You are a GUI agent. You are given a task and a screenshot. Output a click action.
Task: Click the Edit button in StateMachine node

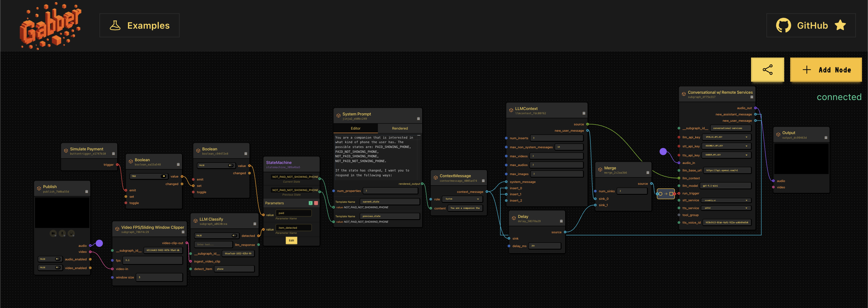click(291, 240)
